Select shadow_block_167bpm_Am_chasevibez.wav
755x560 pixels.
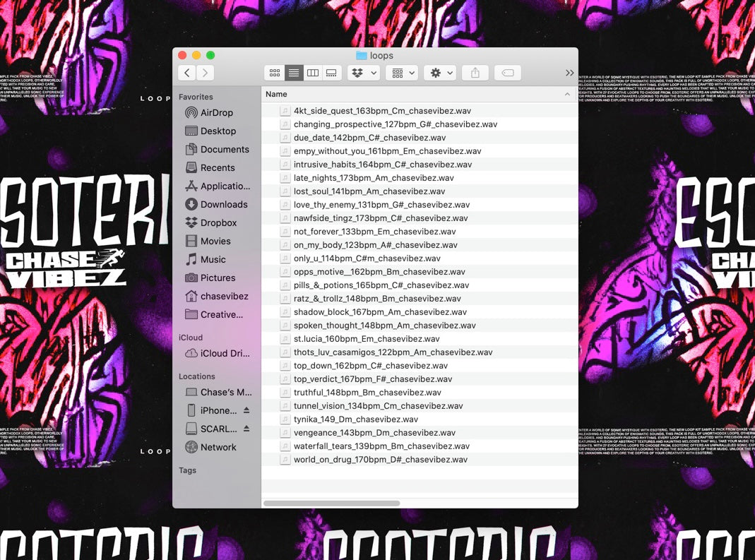coord(420,312)
